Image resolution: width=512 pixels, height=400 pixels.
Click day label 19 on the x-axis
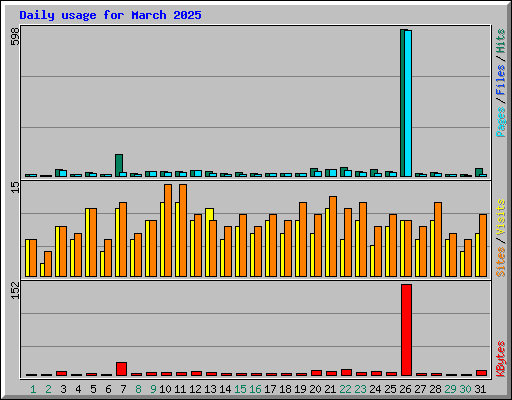300,389
